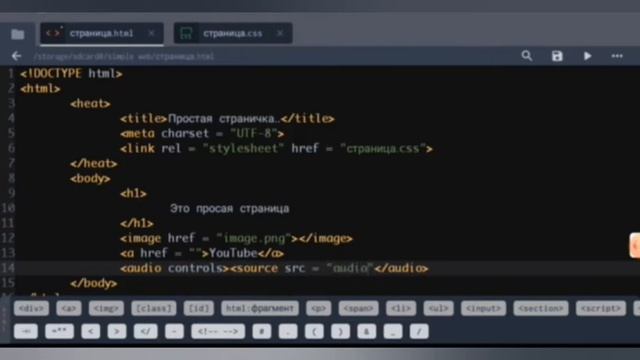Tap the <!-- --> comment key
The width and height of the screenshot is (640, 360).
(x=218, y=331)
